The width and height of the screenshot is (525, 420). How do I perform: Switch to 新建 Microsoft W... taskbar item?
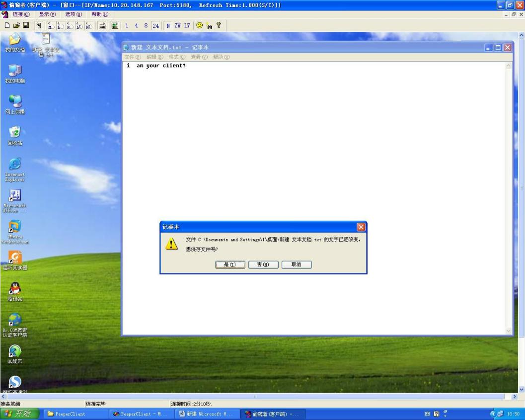207,414
